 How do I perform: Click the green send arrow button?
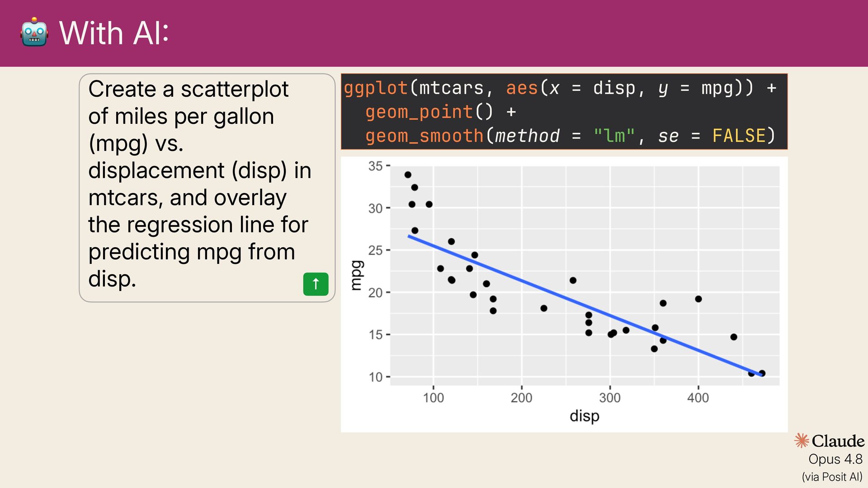(316, 284)
